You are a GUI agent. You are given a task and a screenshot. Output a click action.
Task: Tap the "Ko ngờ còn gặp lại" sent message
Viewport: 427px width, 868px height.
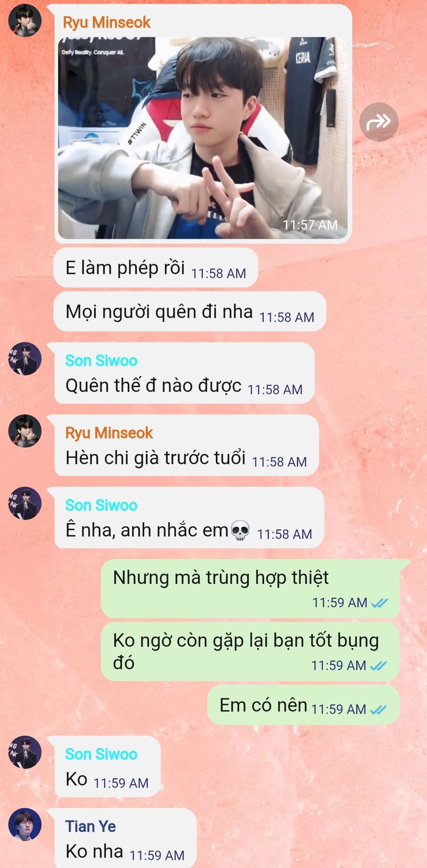(x=250, y=651)
